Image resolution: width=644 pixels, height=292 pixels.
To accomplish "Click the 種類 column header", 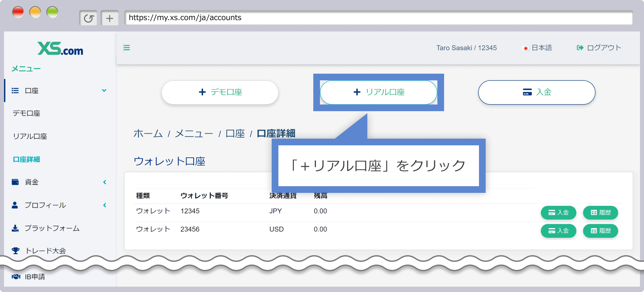I will [x=143, y=196].
